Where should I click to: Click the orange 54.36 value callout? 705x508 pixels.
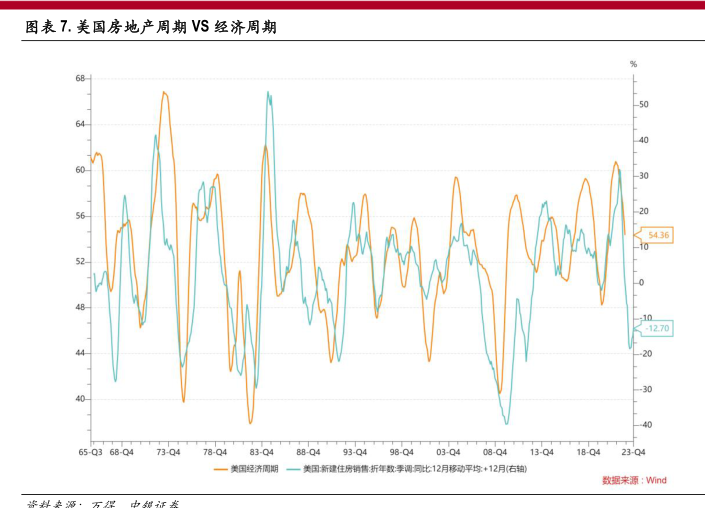(657, 236)
